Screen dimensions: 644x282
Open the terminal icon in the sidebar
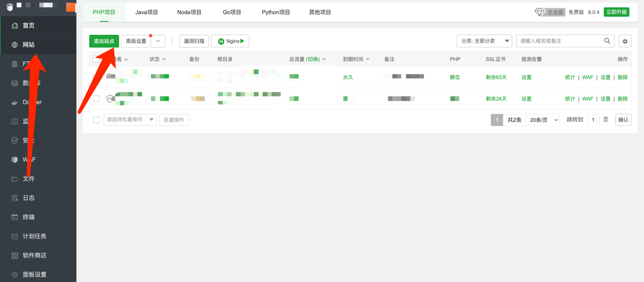(x=15, y=217)
